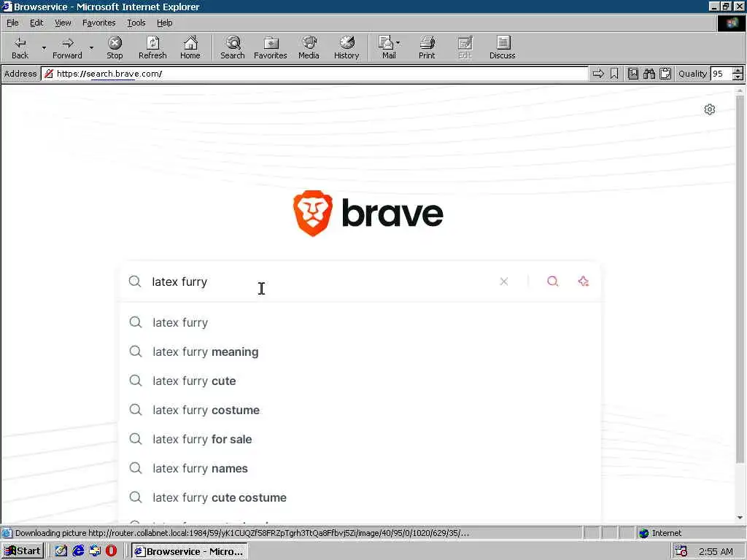
Task: Open the Edit menu
Action: pyautogui.click(x=36, y=23)
